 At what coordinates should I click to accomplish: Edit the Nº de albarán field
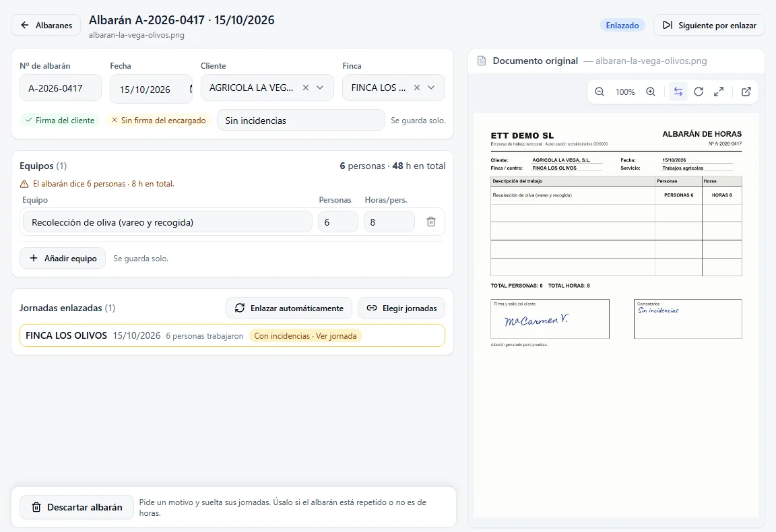61,88
